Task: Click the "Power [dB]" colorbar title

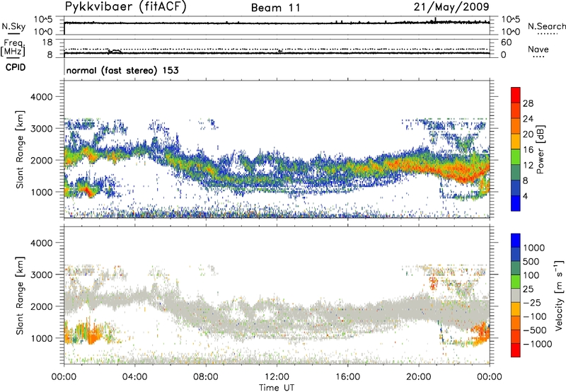Action: click(540, 149)
